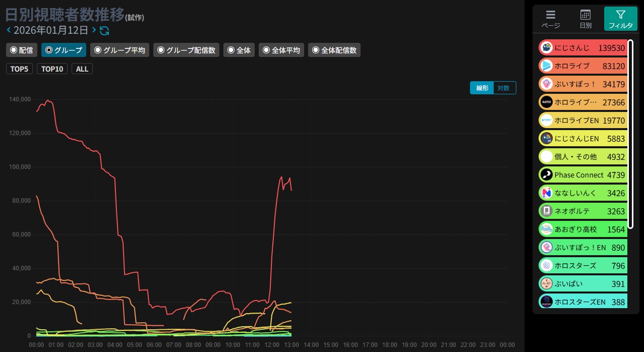Click the ホロスターズ logo icon
Viewport: 644px width, 352px height.
tap(546, 266)
